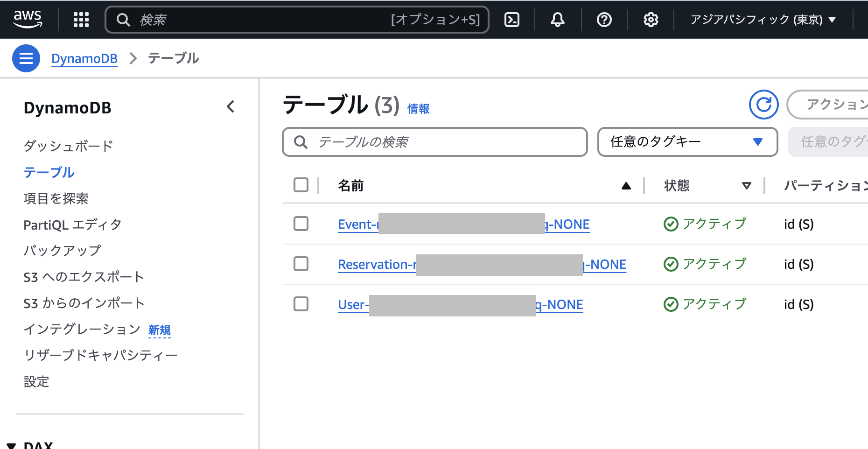Click the DynamoDB sidebar heading
This screenshot has width=868, height=449.
[68, 108]
